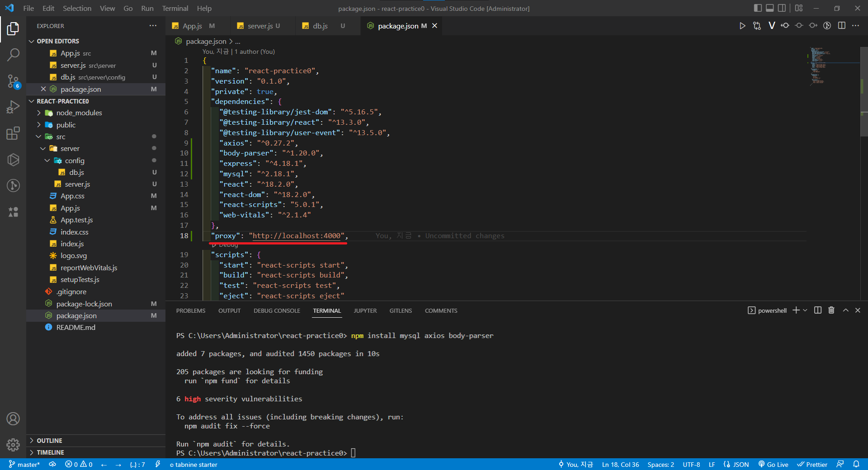Open Customize Layout icon in title bar
The width and height of the screenshot is (868, 470).
[799, 8]
